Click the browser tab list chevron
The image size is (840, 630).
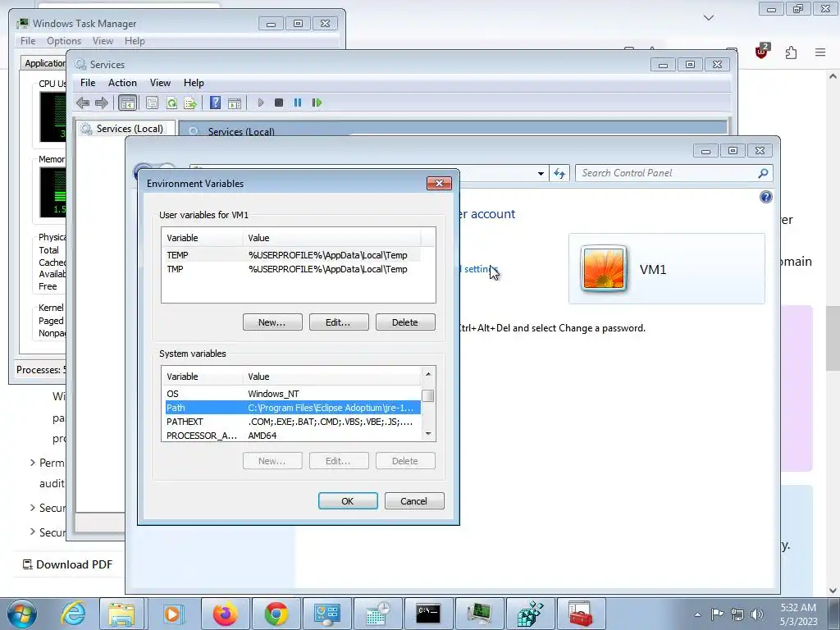pos(708,18)
